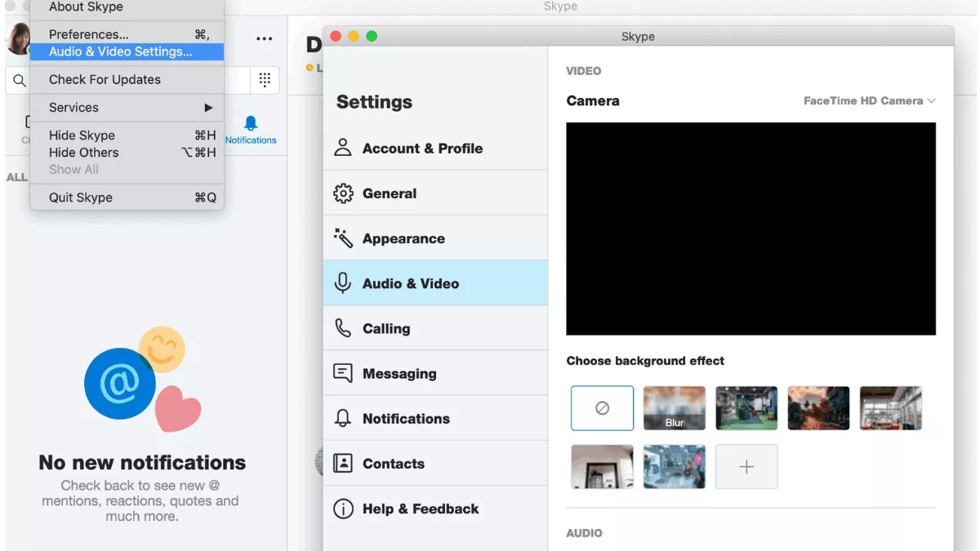Click the Contacts card icon
Image resolution: width=980 pixels, height=551 pixels.
click(x=343, y=463)
